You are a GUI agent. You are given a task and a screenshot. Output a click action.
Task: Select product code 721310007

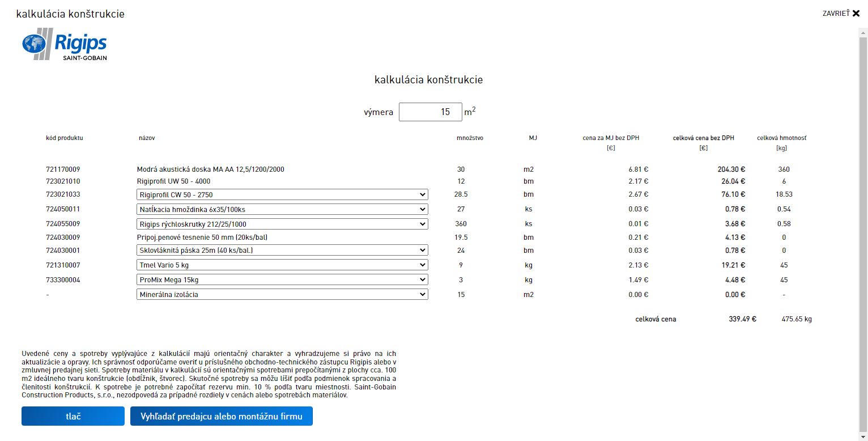(63, 265)
